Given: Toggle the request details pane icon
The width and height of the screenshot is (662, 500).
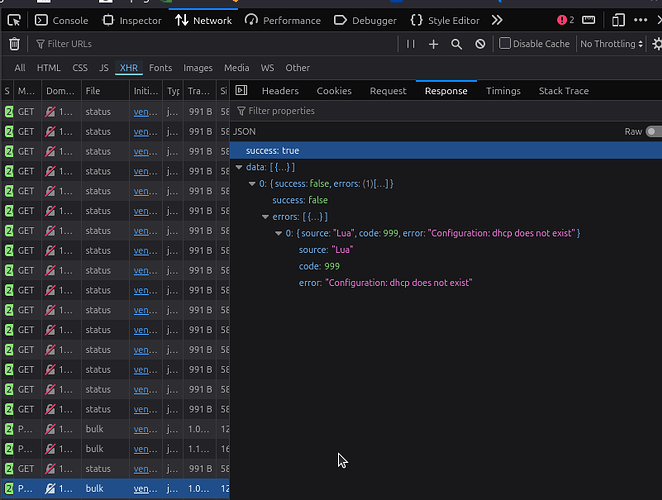Looking at the screenshot, I should point(241,91).
